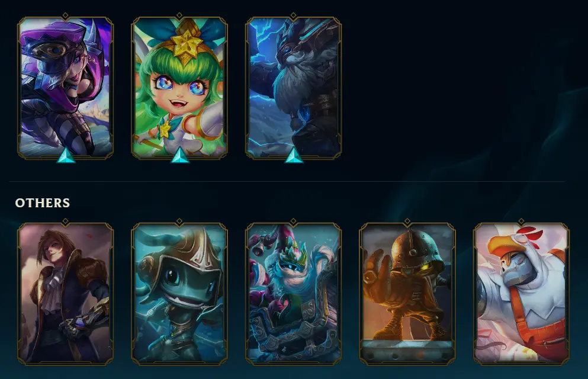The image size is (588, 379).
Task: Click diamond ornament atop orange helmet card
Action: (407, 221)
